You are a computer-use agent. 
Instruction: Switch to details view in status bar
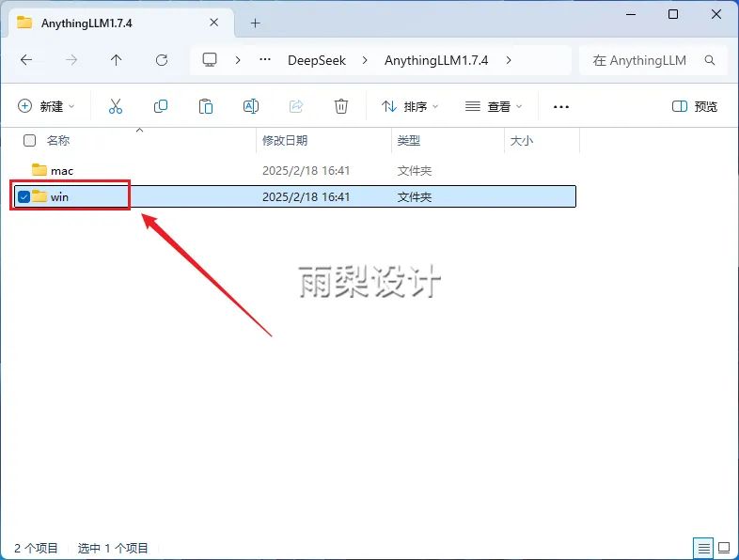tap(703, 548)
